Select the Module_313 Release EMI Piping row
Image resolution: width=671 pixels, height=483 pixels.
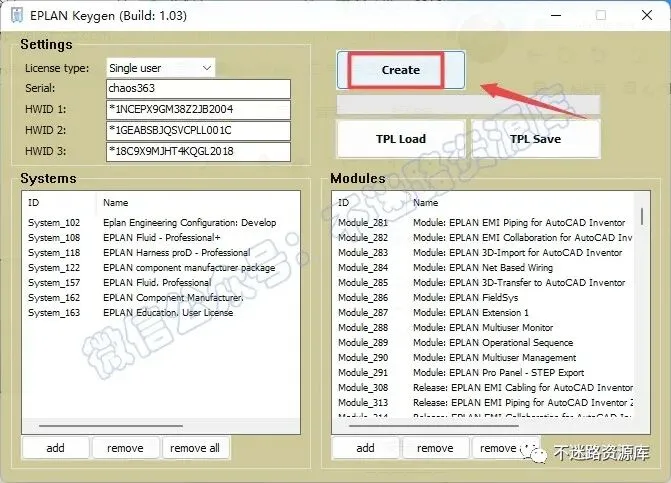pos(484,403)
